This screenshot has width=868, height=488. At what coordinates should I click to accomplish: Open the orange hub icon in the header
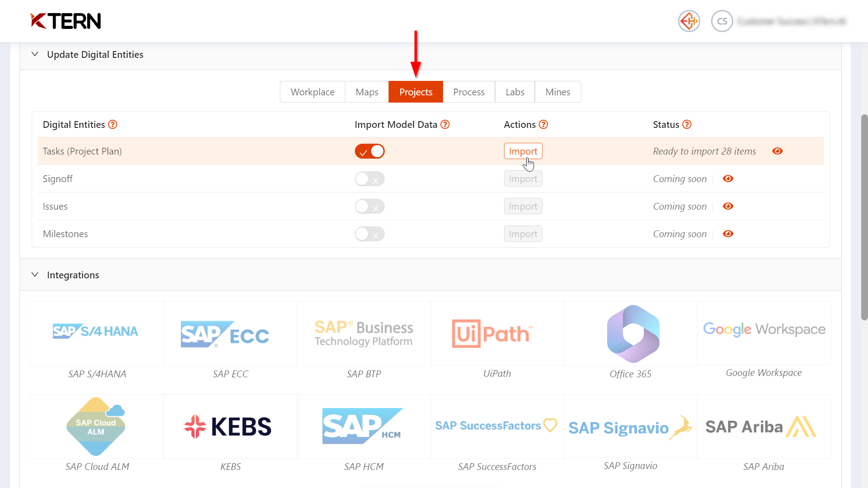click(x=689, y=21)
